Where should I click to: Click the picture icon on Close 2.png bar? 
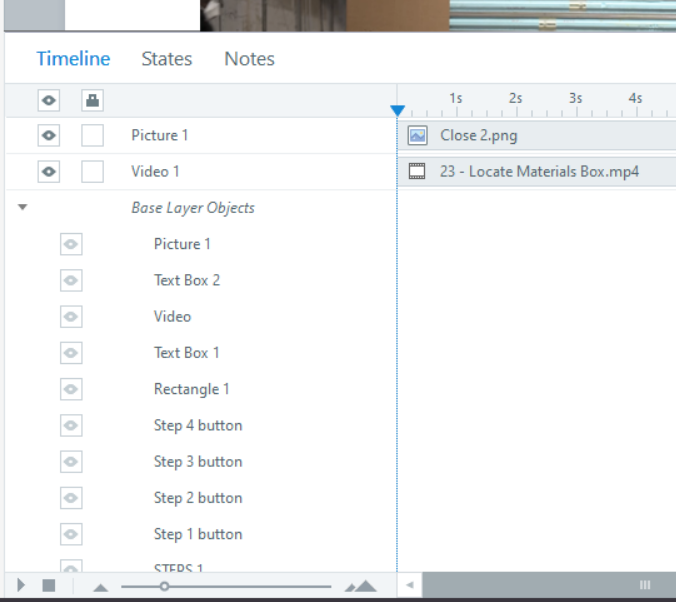coord(417,135)
